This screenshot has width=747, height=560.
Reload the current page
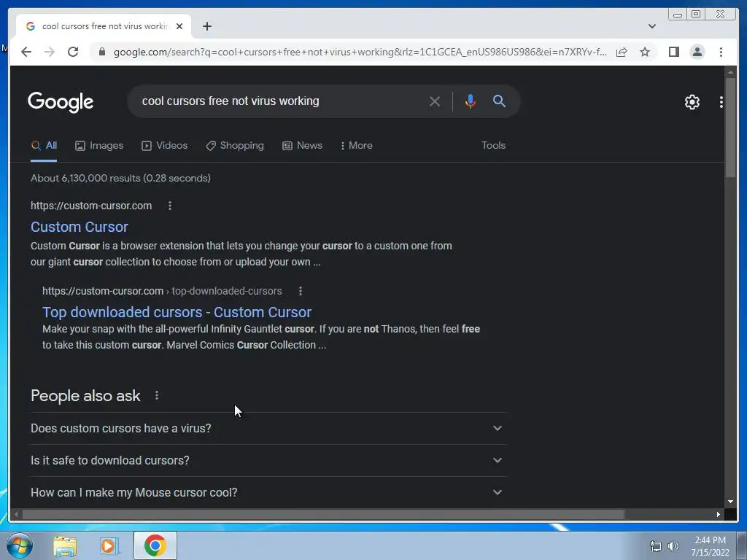click(x=73, y=52)
